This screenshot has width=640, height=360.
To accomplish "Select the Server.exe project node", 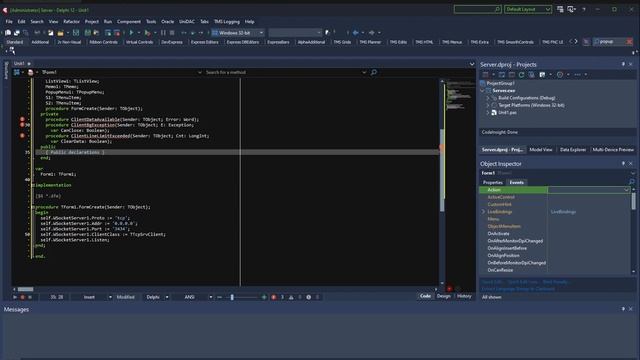I will (x=503, y=91).
